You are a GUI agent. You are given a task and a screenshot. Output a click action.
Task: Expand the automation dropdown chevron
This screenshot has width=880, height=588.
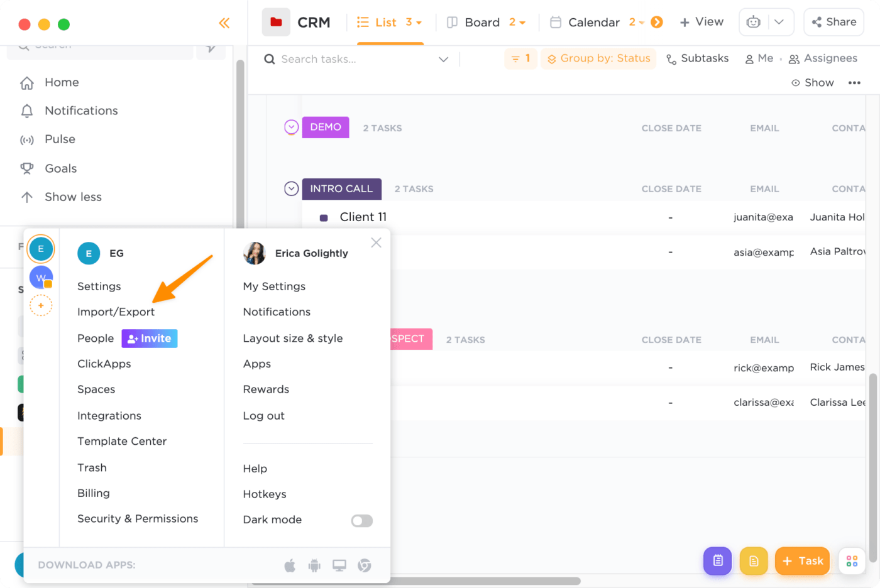coord(779,22)
